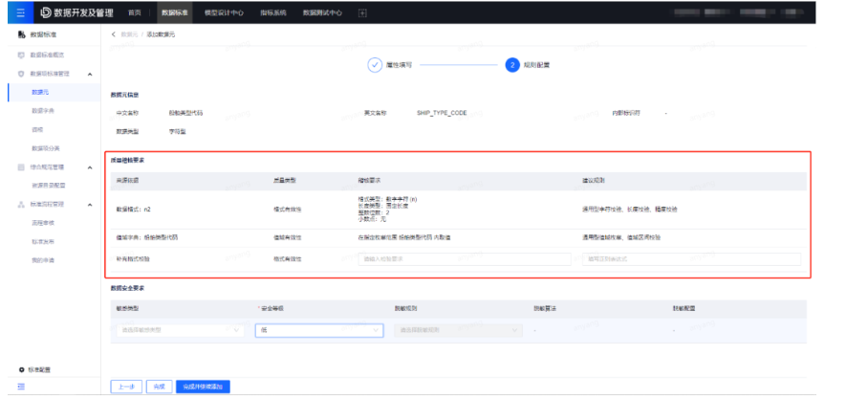
Task: Click the 脱敏算法 column header
Action: click(545, 308)
